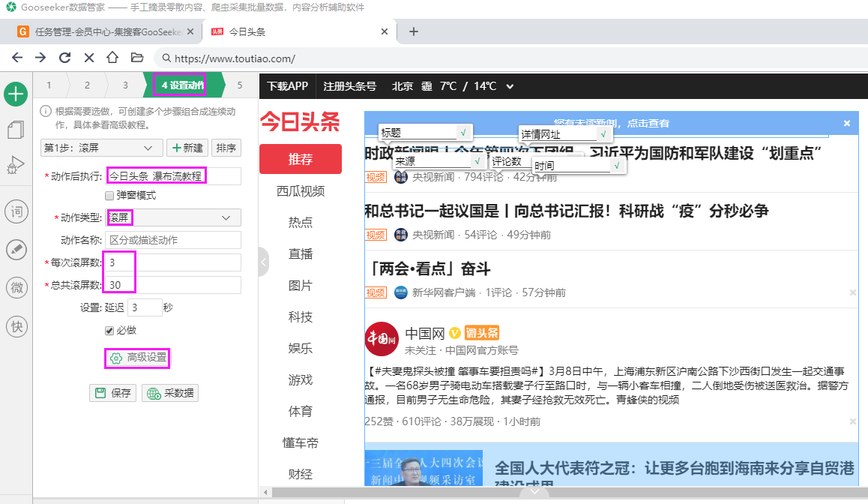Stop page loading with the X icon
This screenshot has height=504, width=868.
pyautogui.click(x=89, y=58)
